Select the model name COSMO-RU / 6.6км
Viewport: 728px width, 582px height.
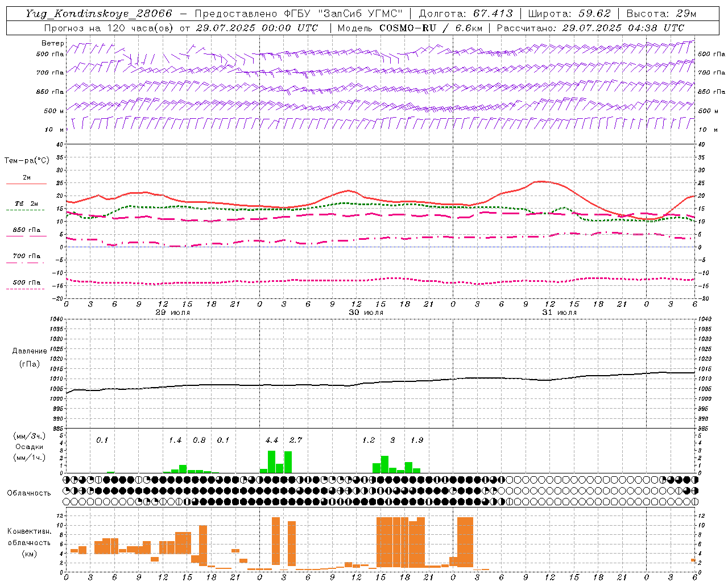pyautogui.click(x=431, y=28)
